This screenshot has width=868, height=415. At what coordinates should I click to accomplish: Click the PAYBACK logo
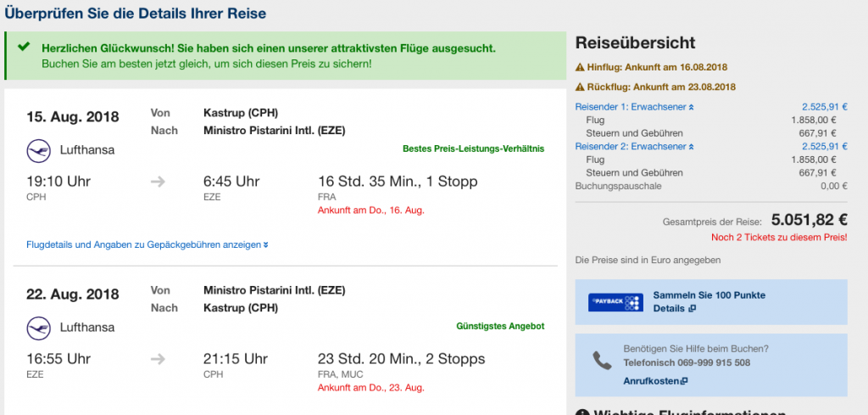click(615, 302)
